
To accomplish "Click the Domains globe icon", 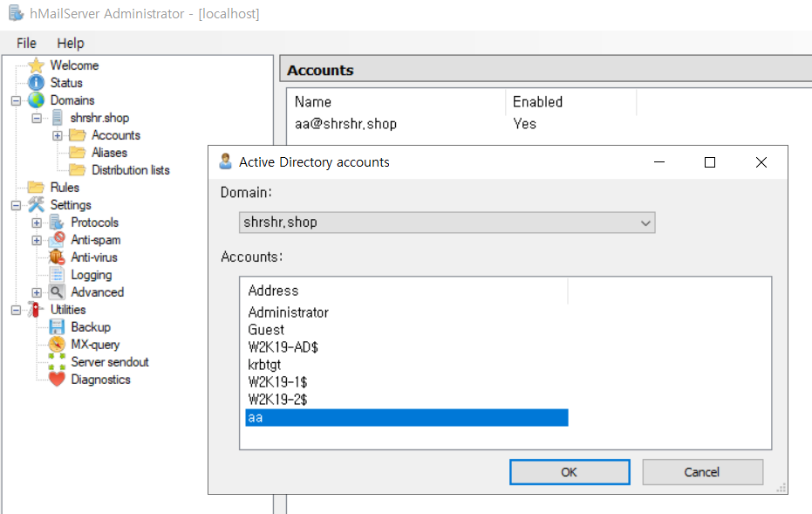I will pos(37,100).
